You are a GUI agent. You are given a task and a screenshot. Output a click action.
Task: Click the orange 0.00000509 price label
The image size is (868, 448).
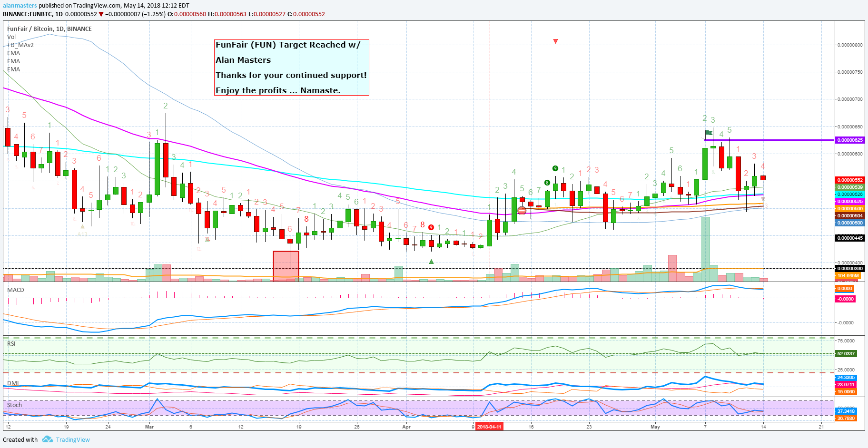point(850,209)
